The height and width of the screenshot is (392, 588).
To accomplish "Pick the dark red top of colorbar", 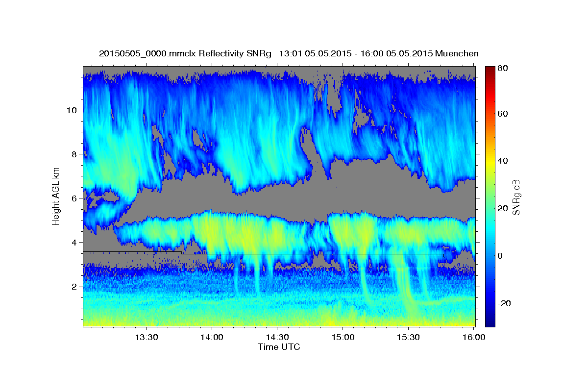I will [x=490, y=70].
